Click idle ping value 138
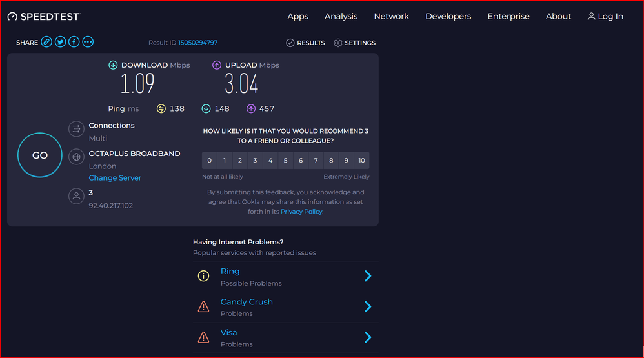Viewport: 644px width, 358px height. click(177, 109)
